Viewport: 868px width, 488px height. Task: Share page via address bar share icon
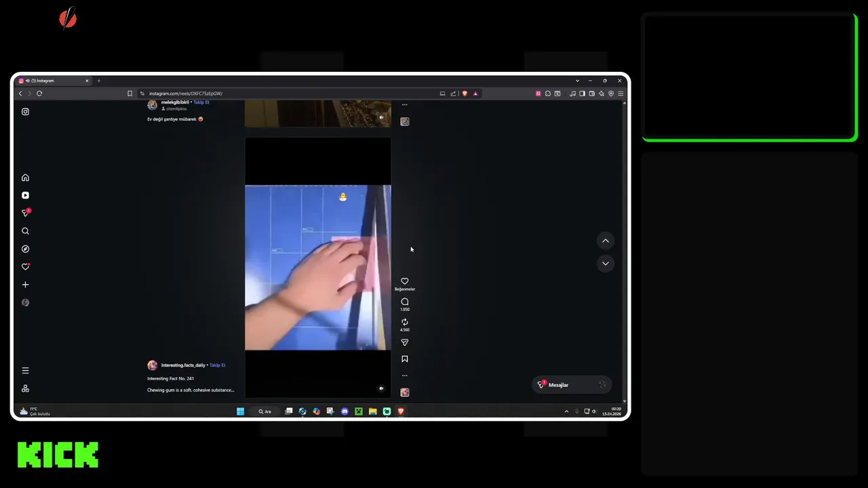tap(453, 94)
